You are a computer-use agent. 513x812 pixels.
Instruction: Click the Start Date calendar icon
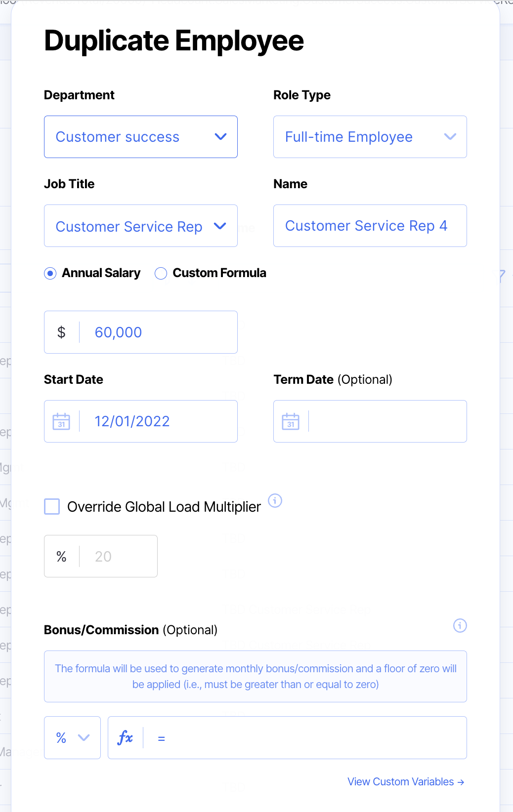pos(61,421)
